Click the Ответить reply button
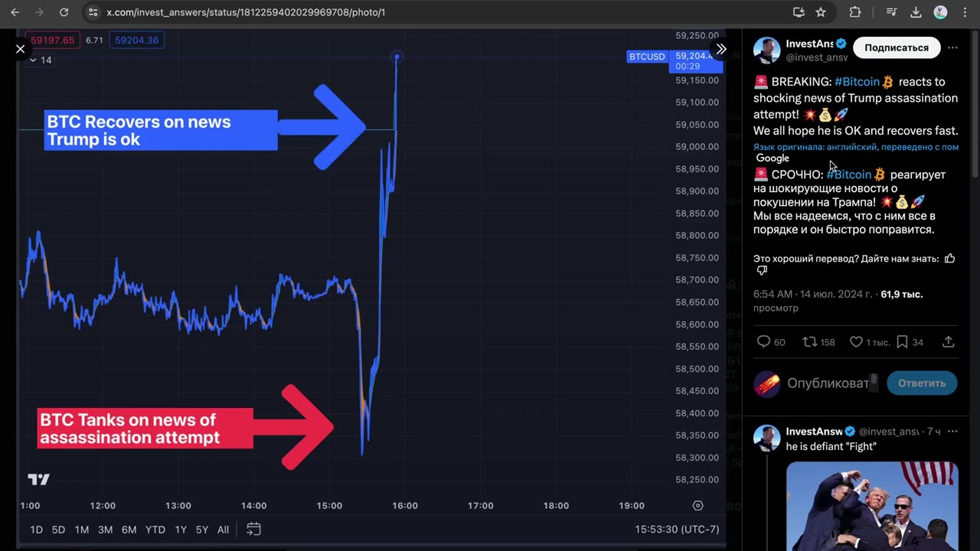 [x=922, y=383]
